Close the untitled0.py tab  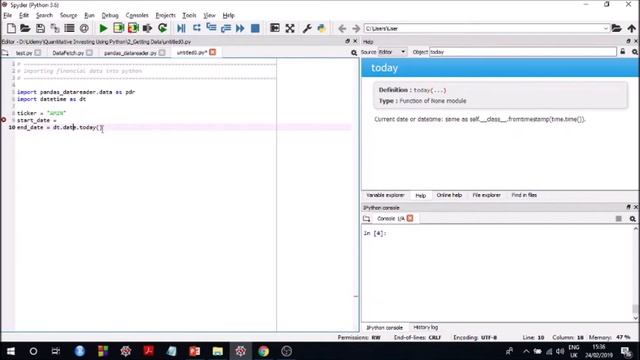click(x=213, y=52)
